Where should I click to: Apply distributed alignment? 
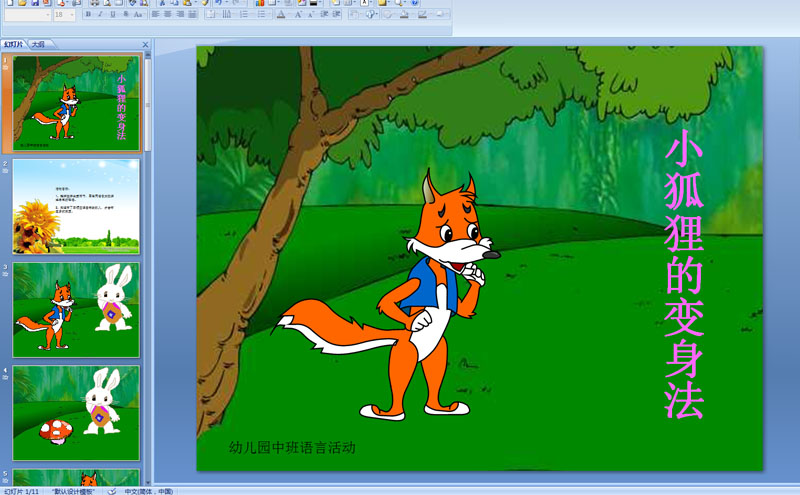coord(192,14)
